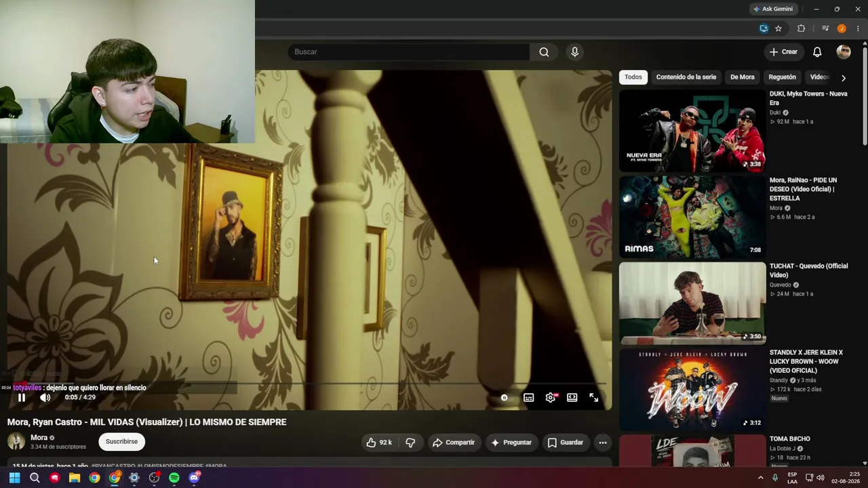Save the video with Guardar
The image size is (868, 488).
566,443
